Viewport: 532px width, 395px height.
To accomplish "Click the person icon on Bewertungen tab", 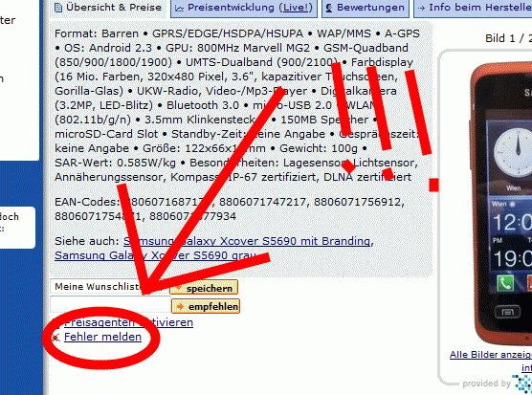I will pyautogui.click(x=329, y=9).
